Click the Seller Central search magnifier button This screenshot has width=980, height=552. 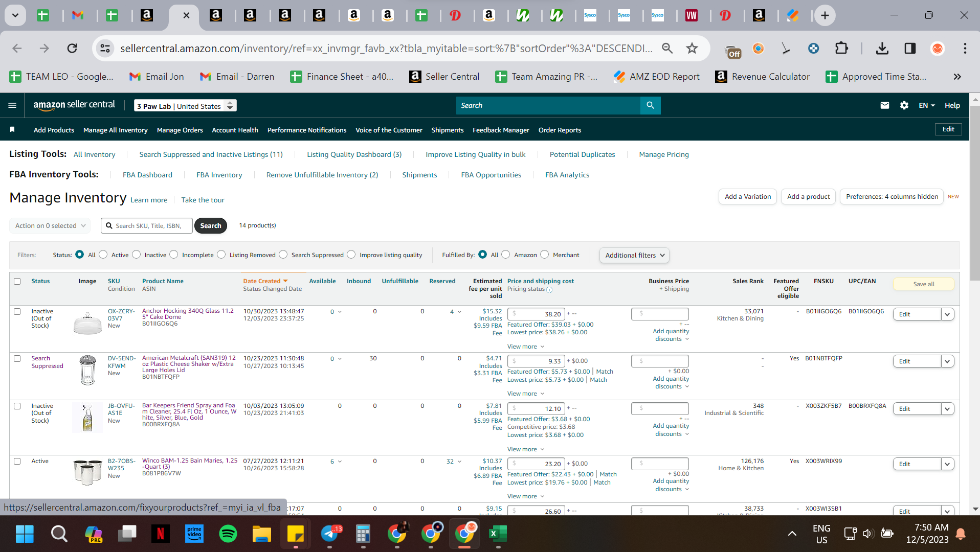coord(650,105)
